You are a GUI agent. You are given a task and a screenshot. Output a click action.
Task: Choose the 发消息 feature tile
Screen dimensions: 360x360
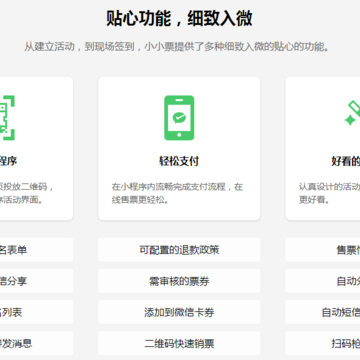coord(36,343)
